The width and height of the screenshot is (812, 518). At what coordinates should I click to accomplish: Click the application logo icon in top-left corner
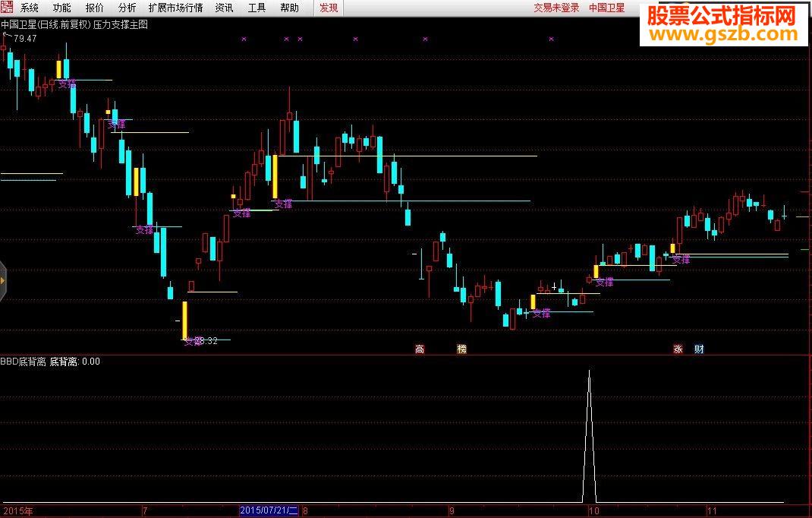tap(7, 8)
